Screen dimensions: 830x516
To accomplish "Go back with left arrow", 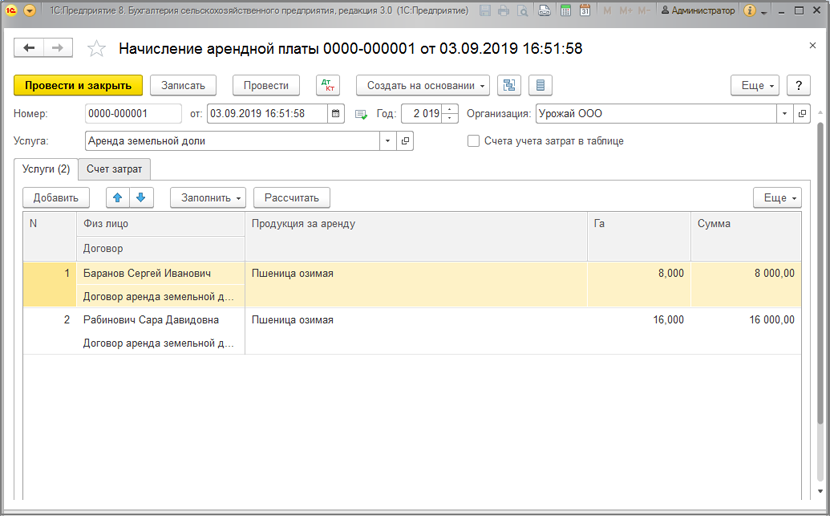I will pyautogui.click(x=29, y=48).
